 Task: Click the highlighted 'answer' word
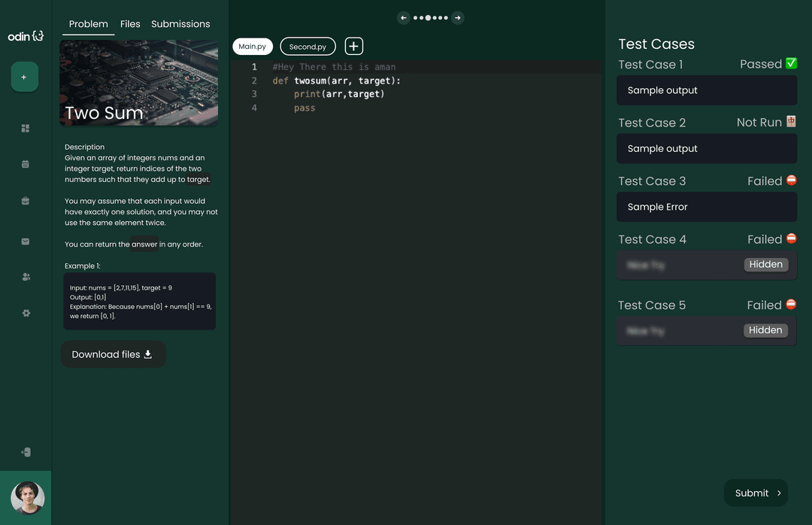[144, 244]
